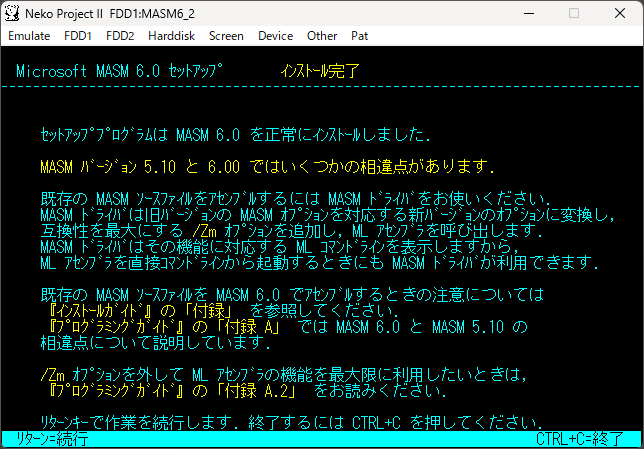Click the yellow '「付録 A.2」' reference line
Screen dimensions: 644x449
pyautogui.click(x=172, y=391)
